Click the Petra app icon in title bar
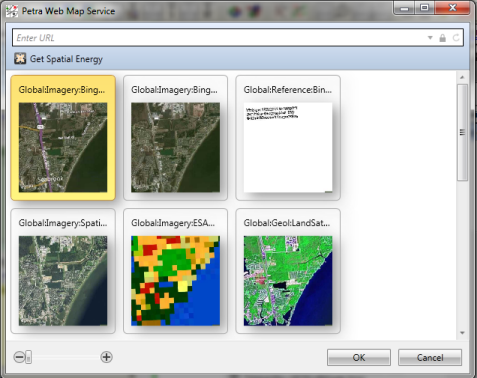This screenshot has height=378, width=477. coord(12,11)
